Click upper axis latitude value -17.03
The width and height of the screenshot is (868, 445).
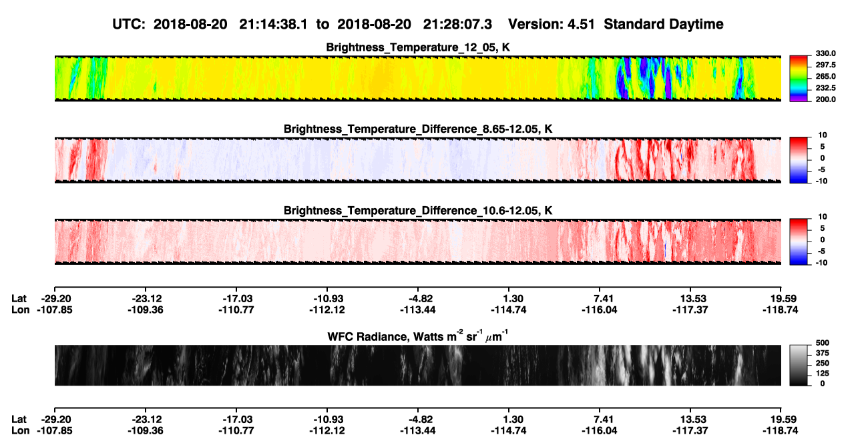237,298
